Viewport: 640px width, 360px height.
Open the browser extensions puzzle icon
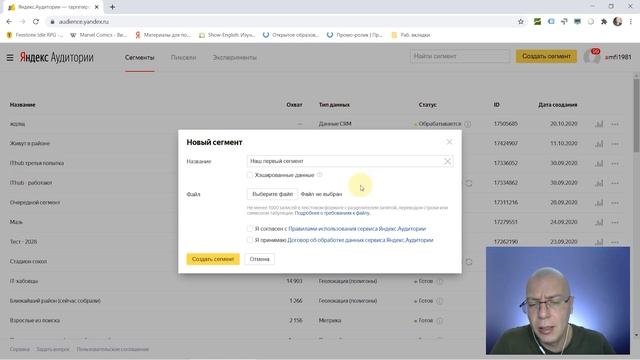(x=604, y=22)
